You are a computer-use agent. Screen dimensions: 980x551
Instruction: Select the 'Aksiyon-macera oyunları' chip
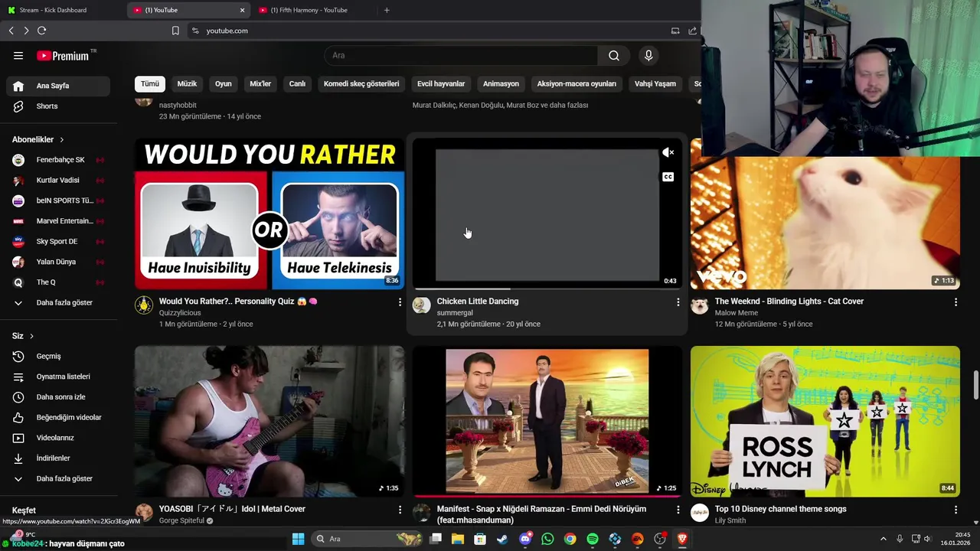coord(577,83)
